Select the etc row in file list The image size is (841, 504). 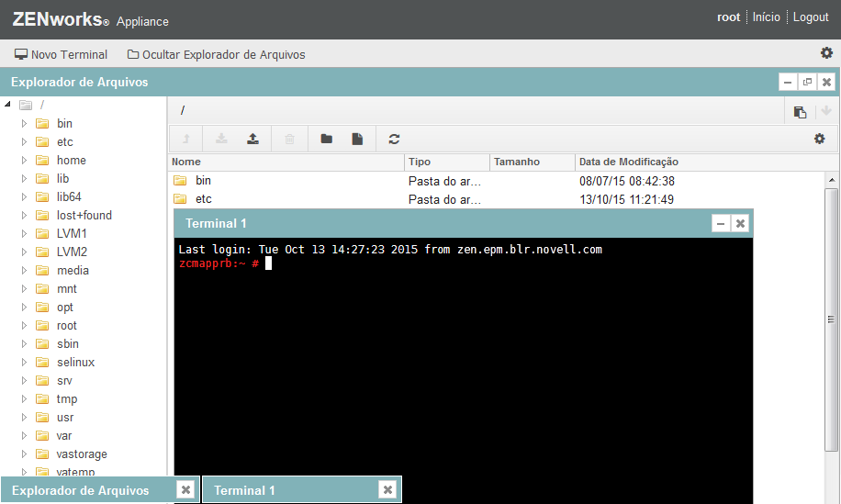pyautogui.click(x=496, y=199)
